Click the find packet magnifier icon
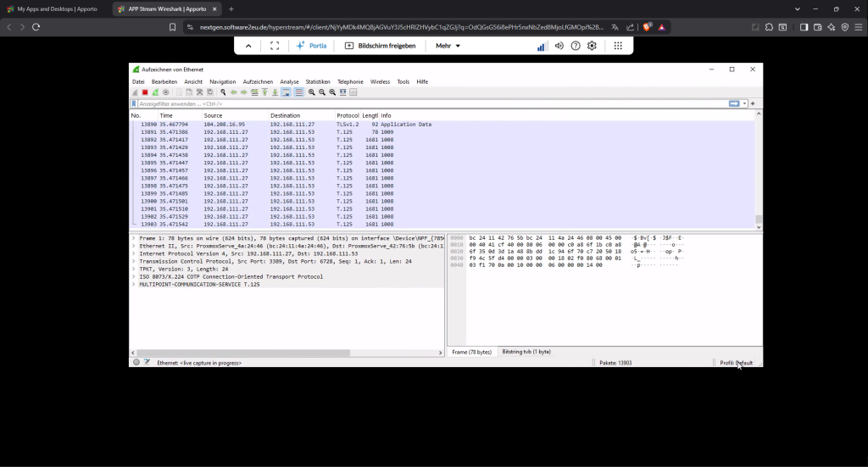868x467 pixels. [x=223, y=92]
